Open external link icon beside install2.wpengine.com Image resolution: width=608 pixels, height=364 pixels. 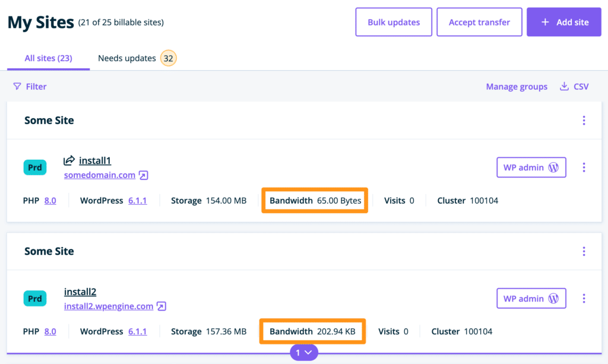[161, 306]
